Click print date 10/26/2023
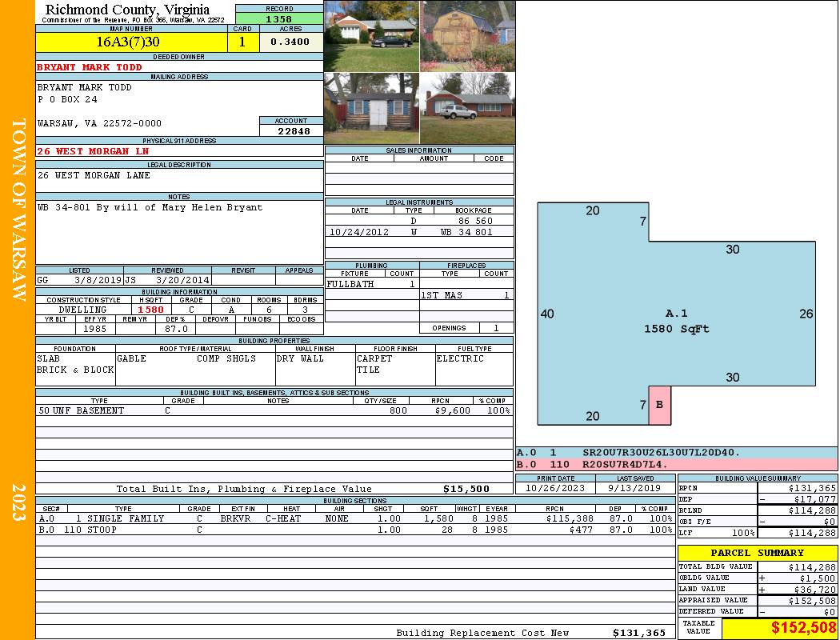 pyautogui.click(x=555, y=488)
